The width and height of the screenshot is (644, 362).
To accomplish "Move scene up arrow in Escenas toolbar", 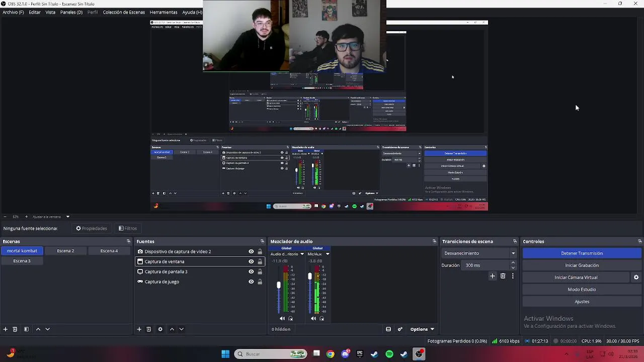I will click(x=38, y=329).
